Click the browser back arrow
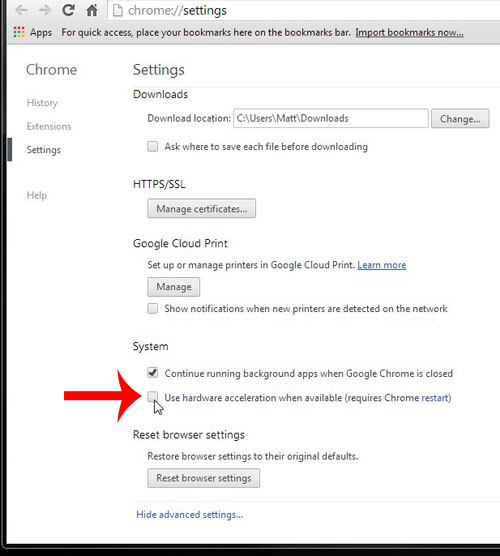Screen dimensions: 500x556 click(x=22, y=10)
